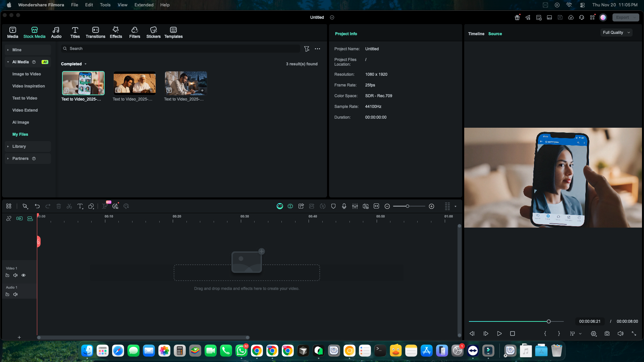The height and width of the screenshot is (362, 644).
Task: Open the Full Quality dropdown
Action: (x=616, y=33)
